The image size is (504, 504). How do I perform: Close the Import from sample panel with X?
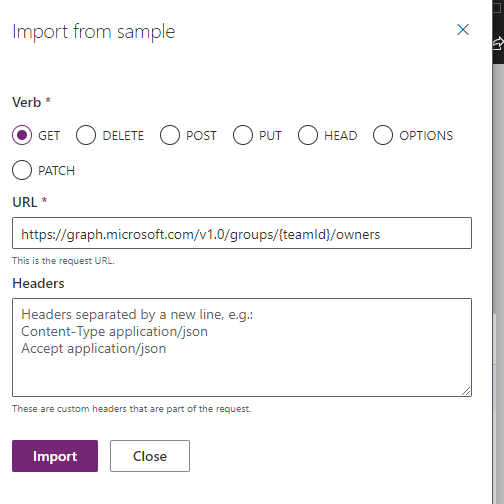point(463,30)
